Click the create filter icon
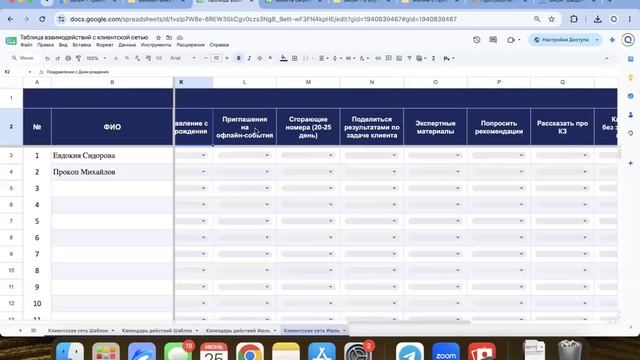640x360 pixels. (409, 58)
